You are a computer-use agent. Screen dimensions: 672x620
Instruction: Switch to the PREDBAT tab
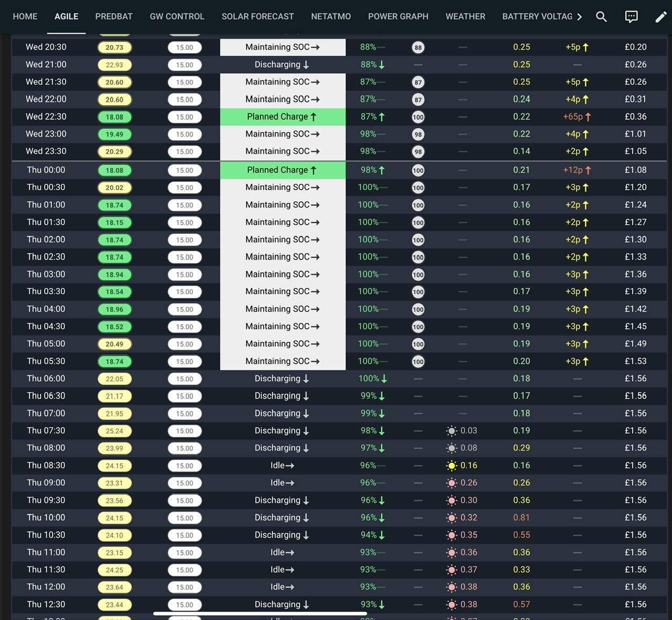pos(114,17)
